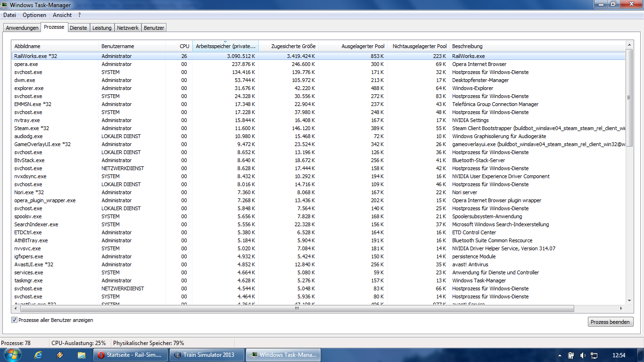
Task: Click the svchost.exe row using 134.416 K
Action: pos(319,72)
